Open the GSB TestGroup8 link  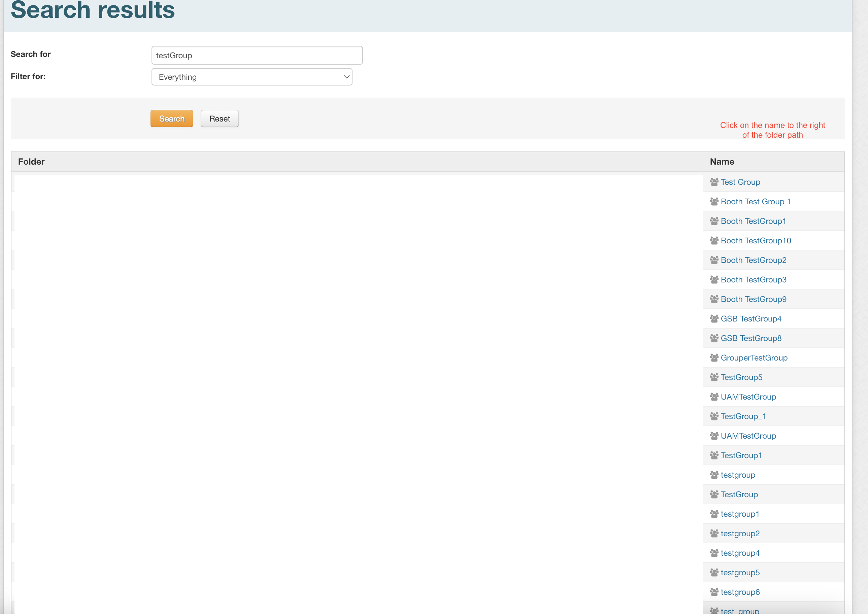tap(751, 338)
